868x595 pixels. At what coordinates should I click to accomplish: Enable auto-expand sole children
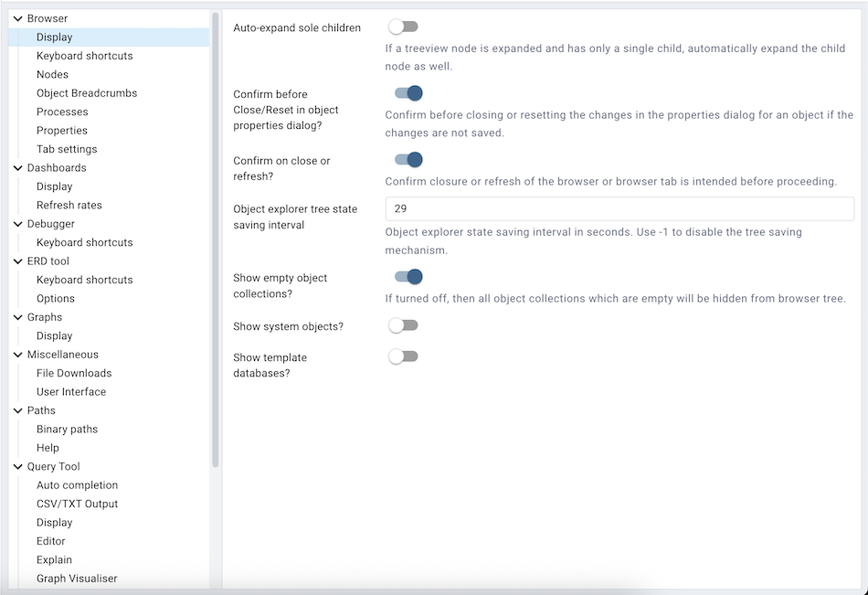pos(403,27)
